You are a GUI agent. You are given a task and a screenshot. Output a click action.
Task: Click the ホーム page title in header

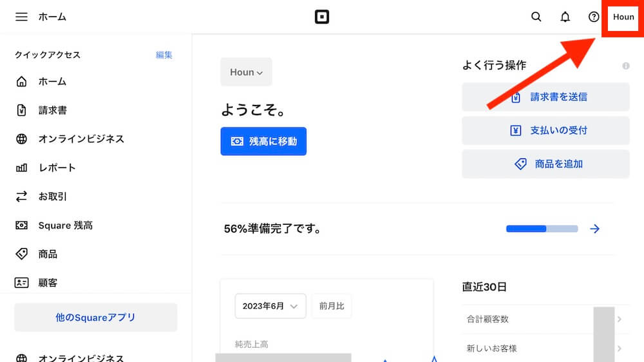click(x=52, y=17)
